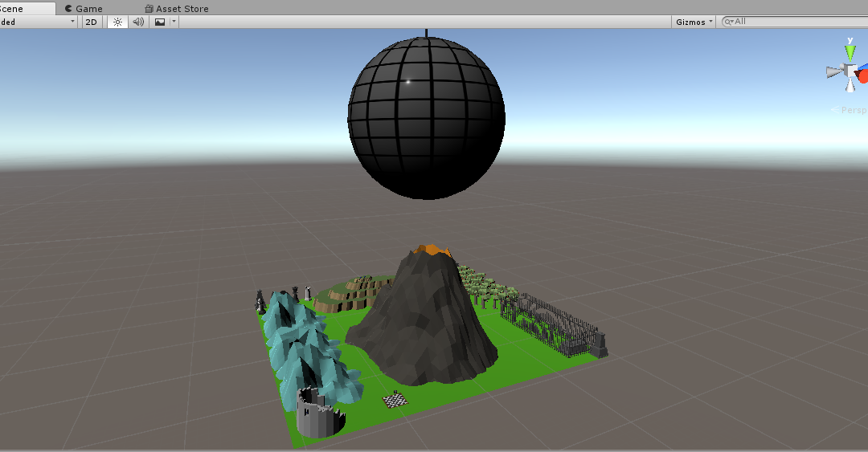Select the Scene tab
This screenshot has height=452, width=868.
27,8
